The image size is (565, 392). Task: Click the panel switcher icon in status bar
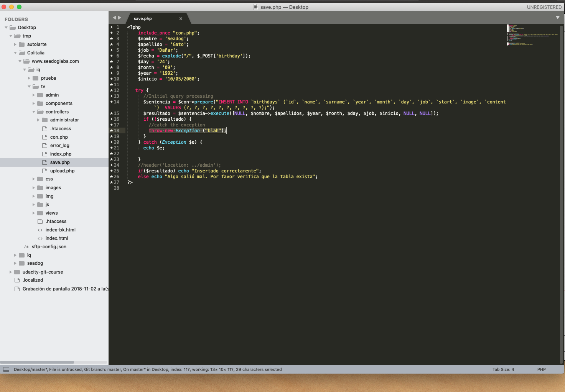[6, 369]
